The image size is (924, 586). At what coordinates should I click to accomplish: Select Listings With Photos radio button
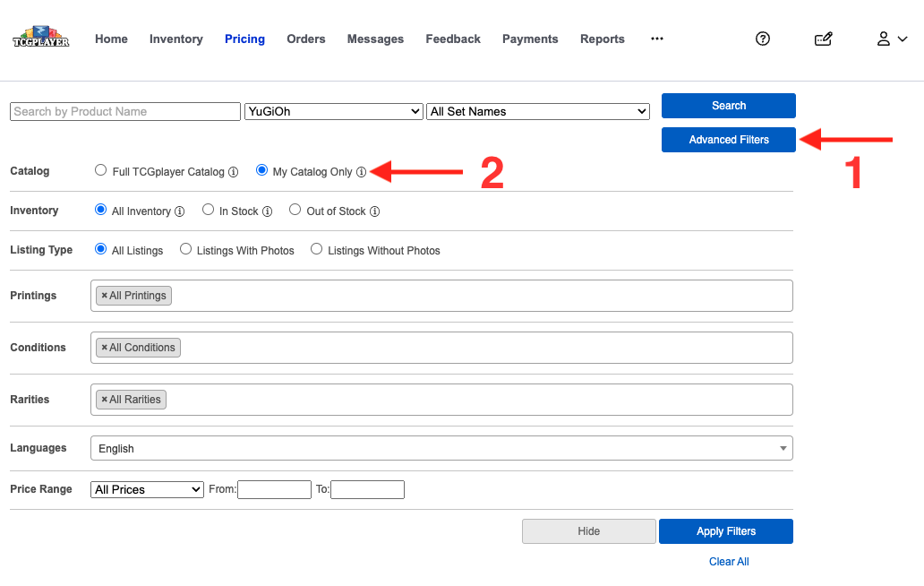[x=185, y=249]
